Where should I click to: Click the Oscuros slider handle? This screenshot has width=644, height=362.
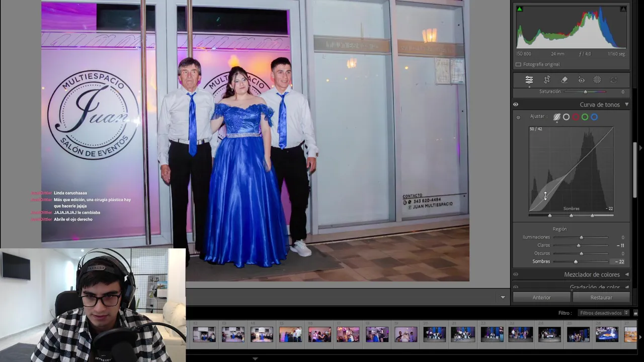[x=582, y=253]
